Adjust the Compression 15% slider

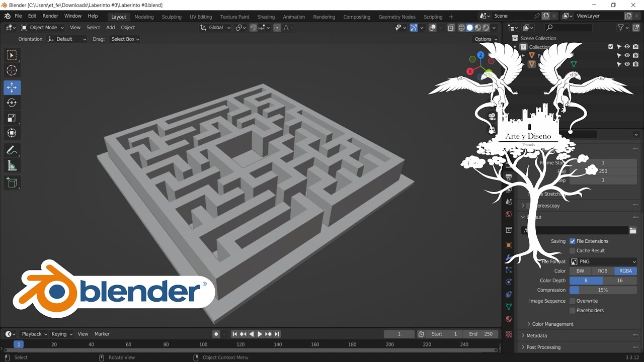pyautogui.click(x=603, y=290)
